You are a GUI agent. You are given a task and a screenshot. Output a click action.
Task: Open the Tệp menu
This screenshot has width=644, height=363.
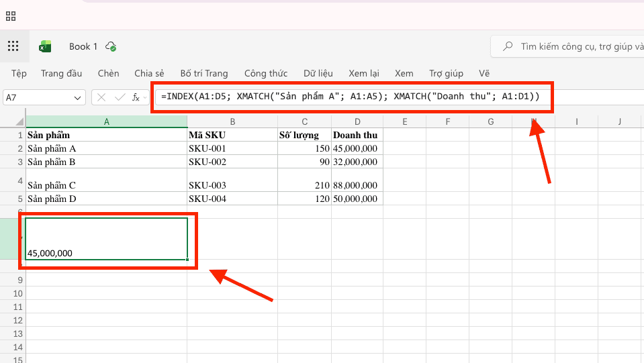coord(19,73)
